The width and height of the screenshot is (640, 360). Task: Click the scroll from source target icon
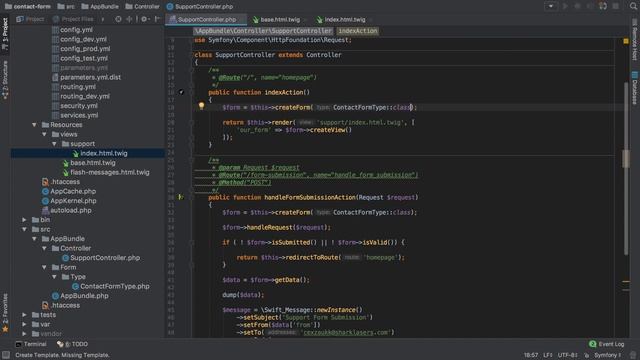pyautogui.click(x=118, y=19)
